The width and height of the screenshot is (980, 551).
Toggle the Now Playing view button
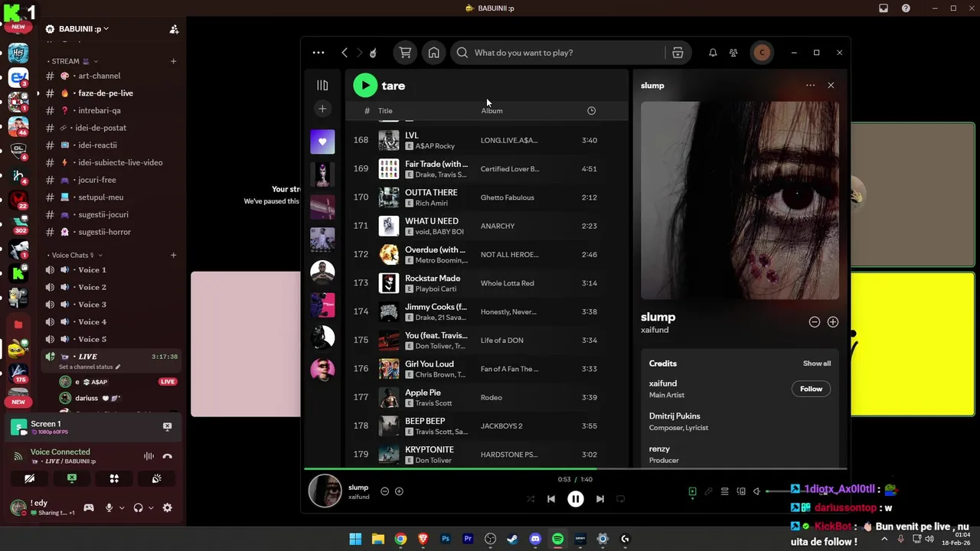pos(692,491)
